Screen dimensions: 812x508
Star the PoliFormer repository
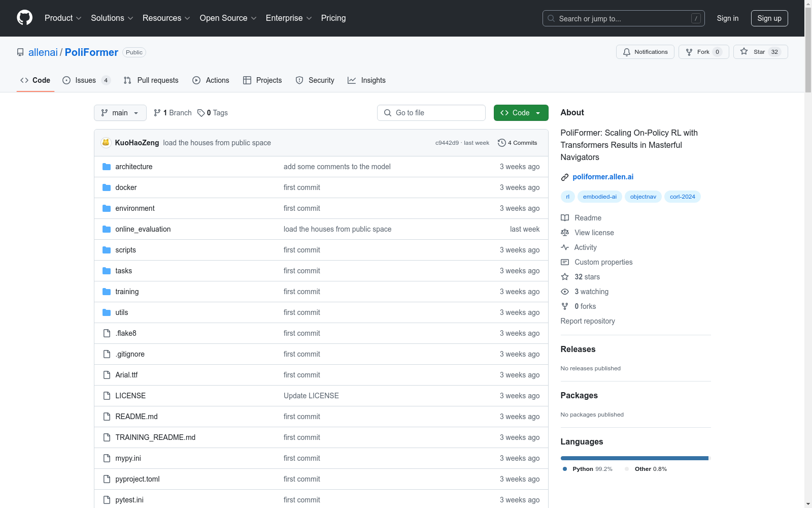coord(760,52)
